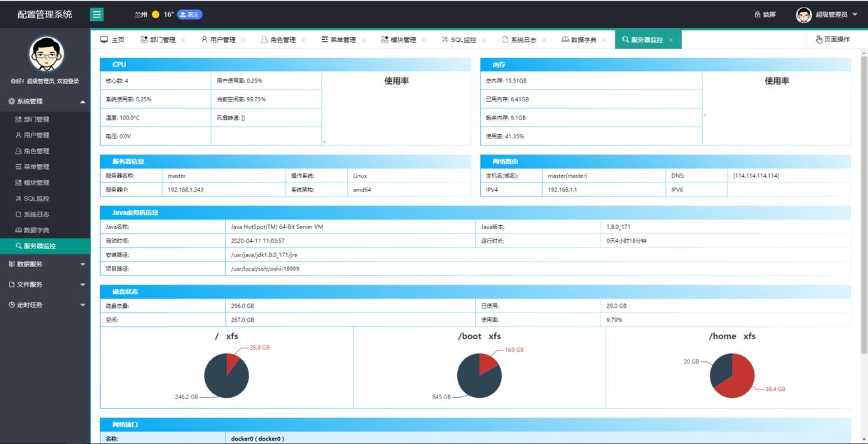Click the SQL监控 icon in the sidebar
The image size is (868, 444).
click(x=20, y=199)
